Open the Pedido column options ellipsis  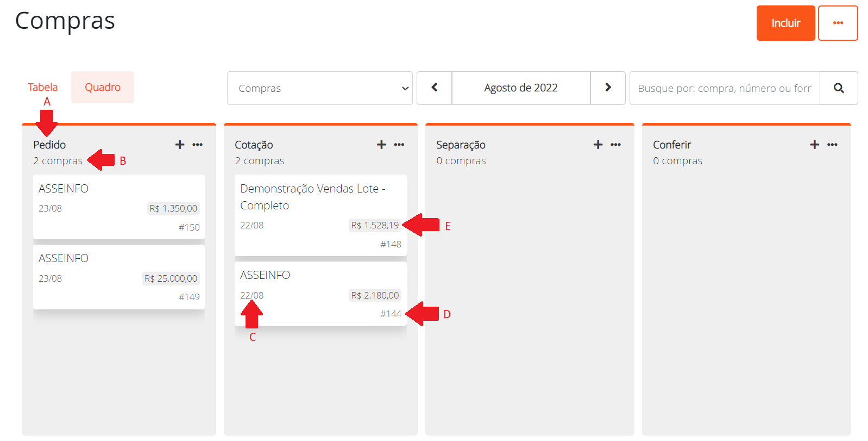[x=198, y=145]
